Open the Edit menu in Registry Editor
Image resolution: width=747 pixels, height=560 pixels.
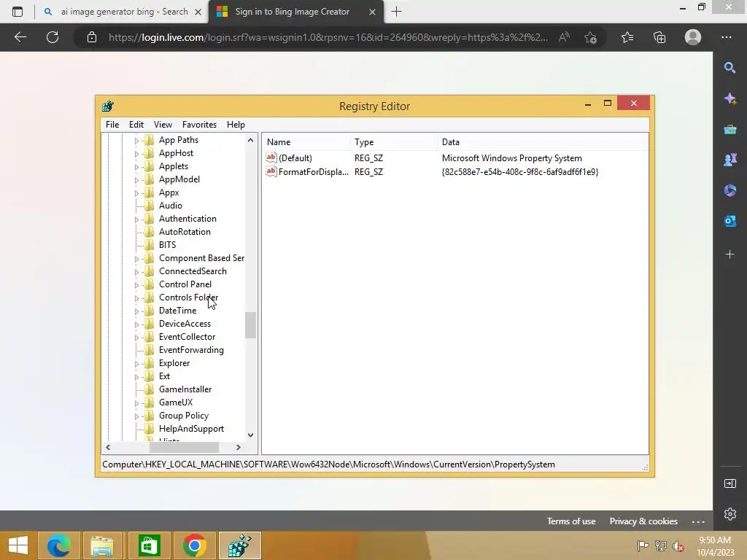[x=136, y=124]
